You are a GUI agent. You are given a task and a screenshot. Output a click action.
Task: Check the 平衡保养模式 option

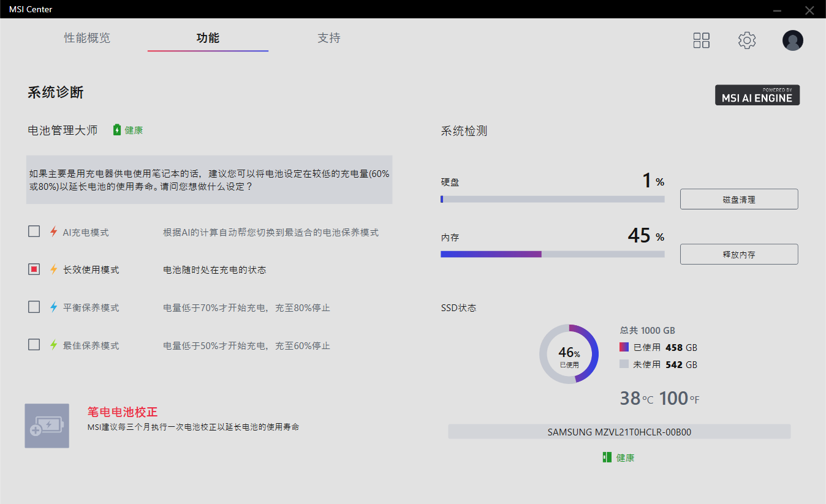(34, 307)
